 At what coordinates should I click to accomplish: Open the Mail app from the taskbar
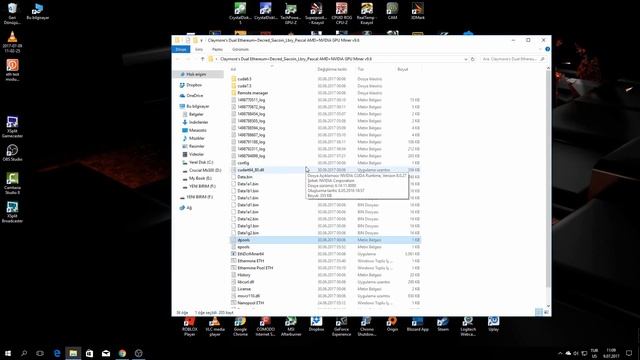(106, 353)
